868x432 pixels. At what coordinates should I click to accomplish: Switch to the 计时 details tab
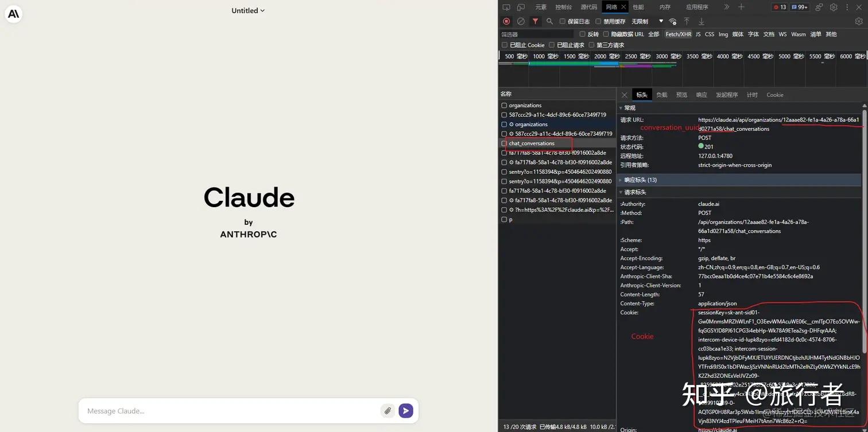pyautogui.click(x=752, y=95)
